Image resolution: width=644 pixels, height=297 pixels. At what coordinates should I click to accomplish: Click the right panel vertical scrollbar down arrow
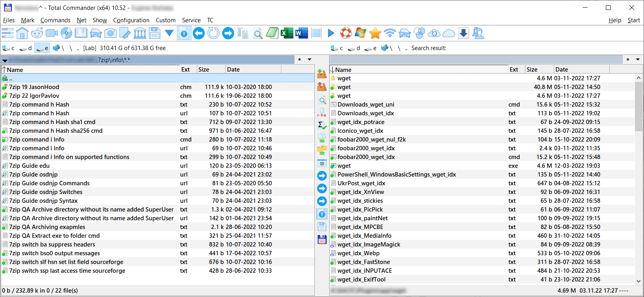pyautogui.click(x=638, y=281)
